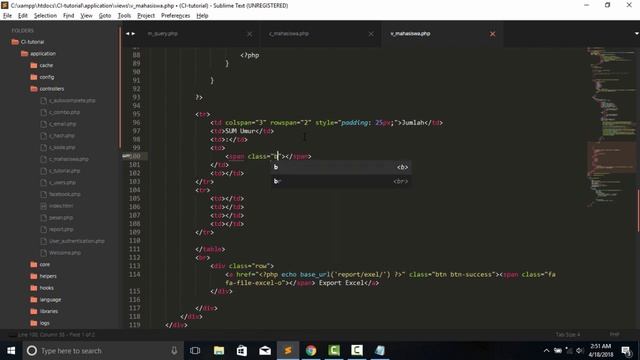The width and height of the screenshot is (640, 360).
Task: Open index.html in sidebar
Action: 61,206
